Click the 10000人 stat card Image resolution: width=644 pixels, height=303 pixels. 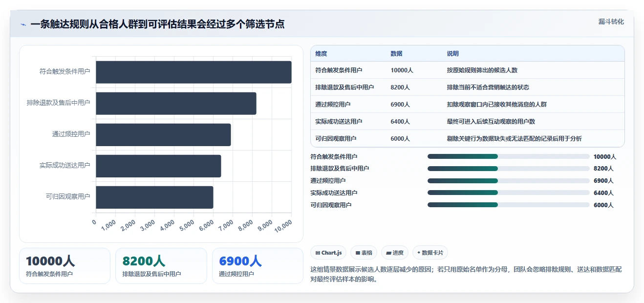coord(65,266)
